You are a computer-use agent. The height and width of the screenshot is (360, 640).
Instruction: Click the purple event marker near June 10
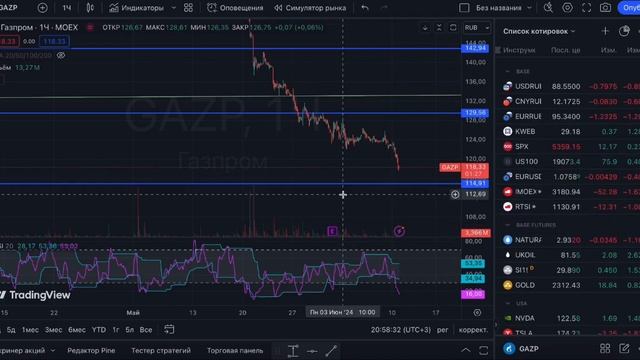(x=399, y=231)
